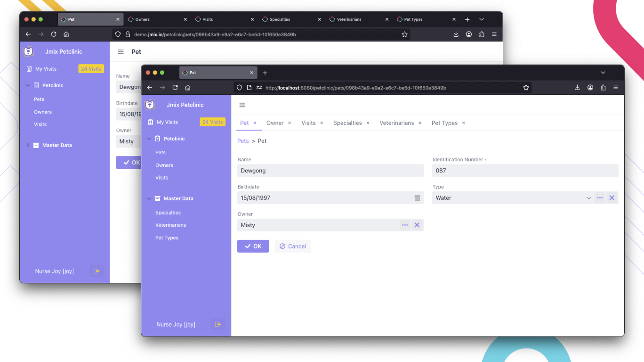Viewport: 644px width, 362px height.
Task: Toggle sidebar with hamburger menu icon
Action: 242,105
